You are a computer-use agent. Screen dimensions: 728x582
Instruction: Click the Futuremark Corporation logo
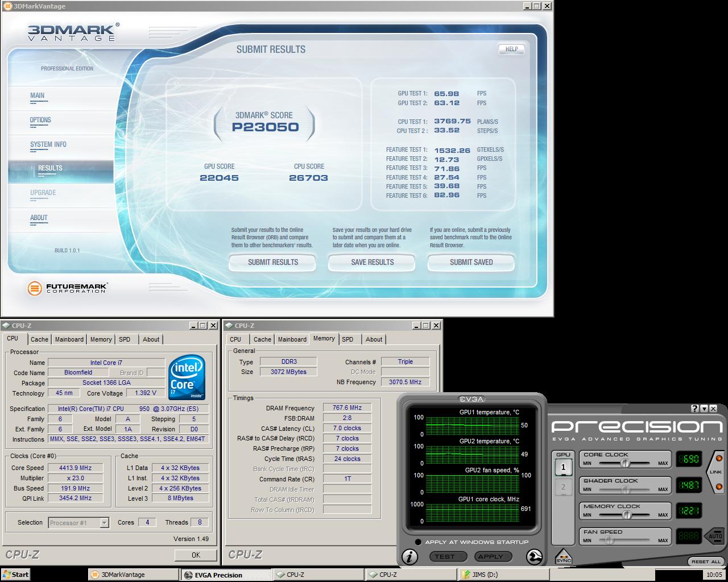tap(67, 288)
